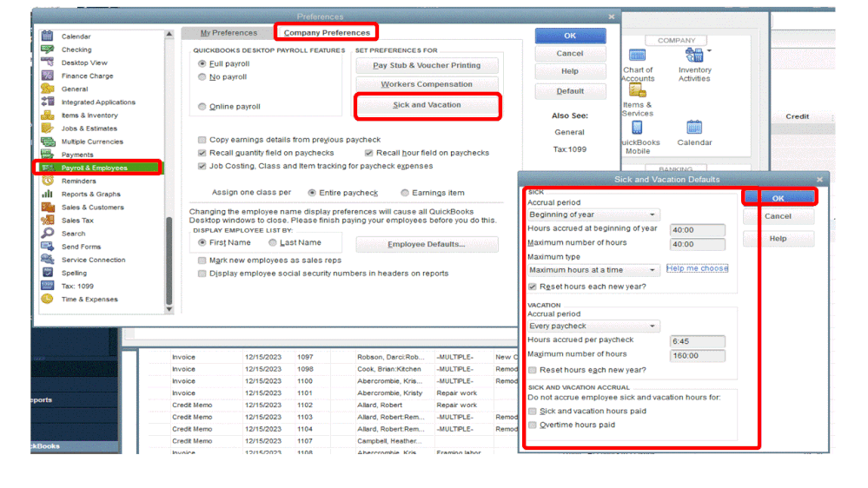Image resolution: width=868 pixels, height=488 pixels.
Task: Click the Send Forms preference icon
Action: 48,247
